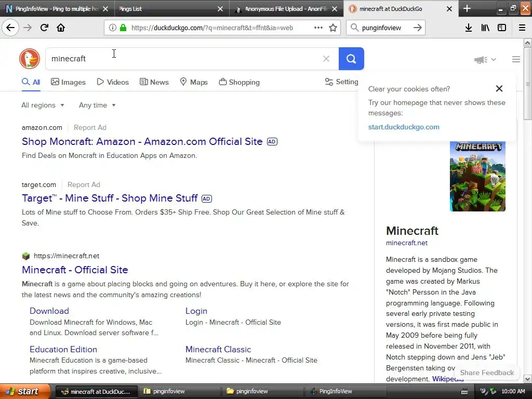
Task: Open Minecraft Classic sitelink
Action: pyautogui.click(x=218, y=349)
